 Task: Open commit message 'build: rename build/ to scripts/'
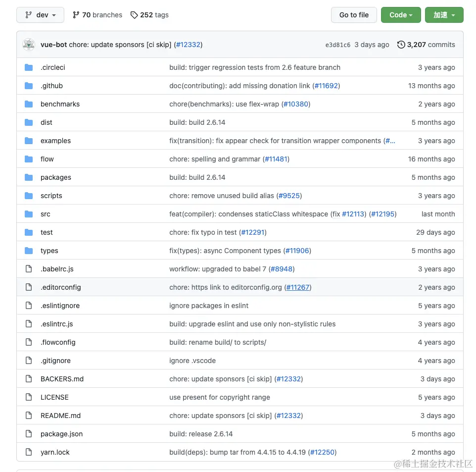coord(218,342)
